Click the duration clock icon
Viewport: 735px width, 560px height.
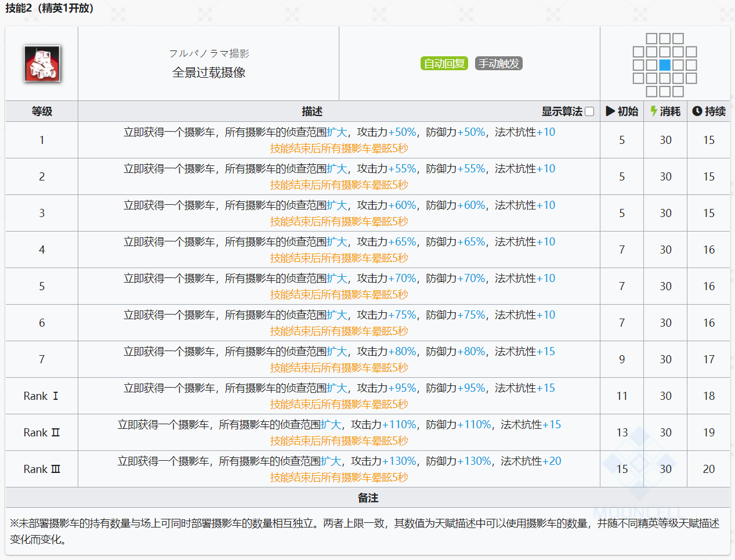coord(697,111)
